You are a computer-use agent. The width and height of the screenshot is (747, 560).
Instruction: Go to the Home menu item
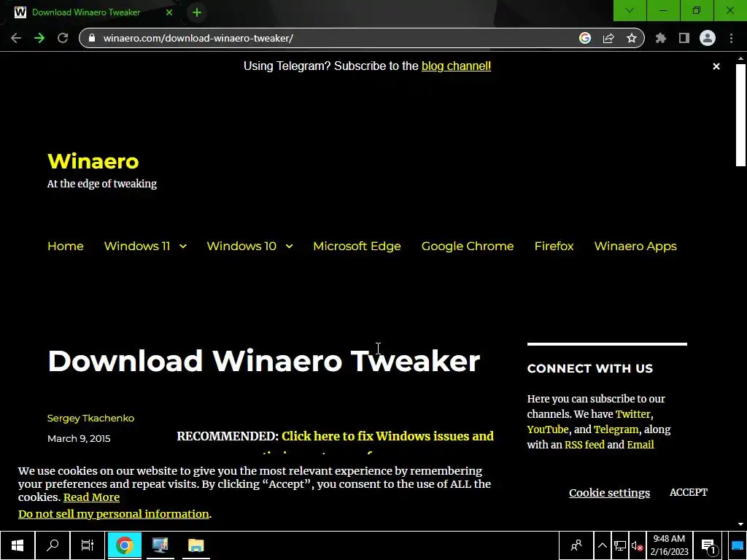[x=65, y=246]
